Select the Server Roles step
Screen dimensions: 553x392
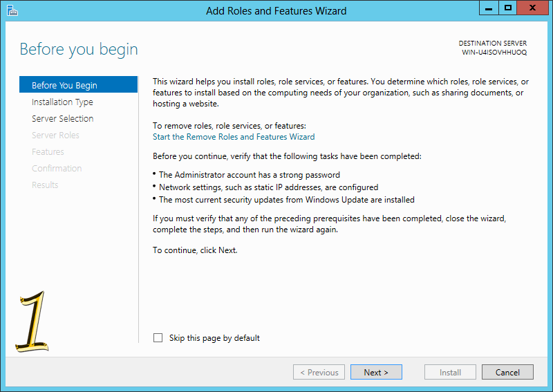pos(55,135)
